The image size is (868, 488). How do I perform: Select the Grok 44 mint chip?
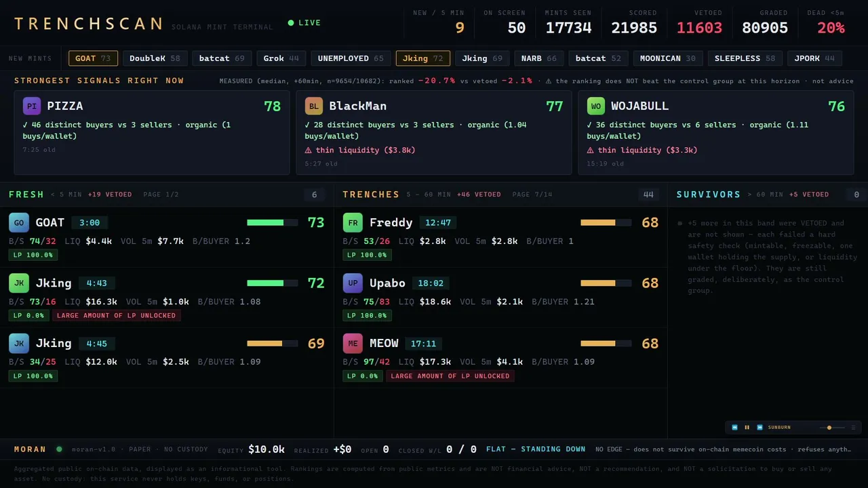pyautogui.click(x=281, y=58)
